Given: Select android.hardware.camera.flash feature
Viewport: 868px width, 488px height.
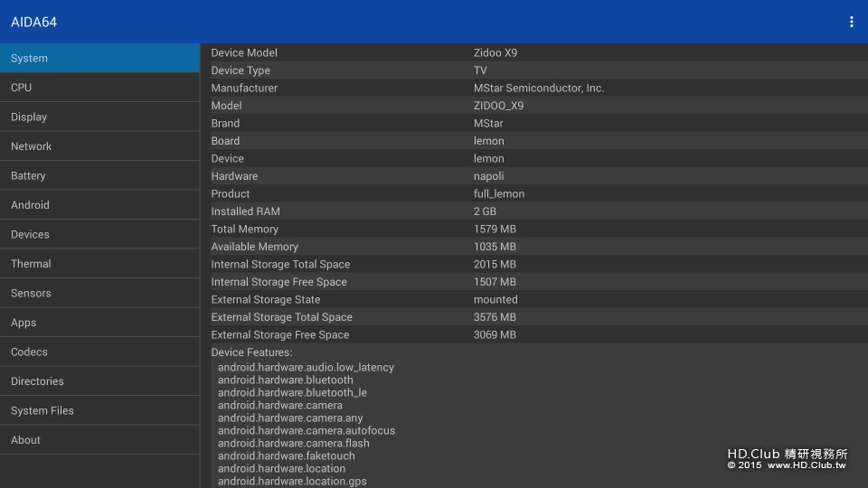Looking at the screenshot, I should 293,443.
